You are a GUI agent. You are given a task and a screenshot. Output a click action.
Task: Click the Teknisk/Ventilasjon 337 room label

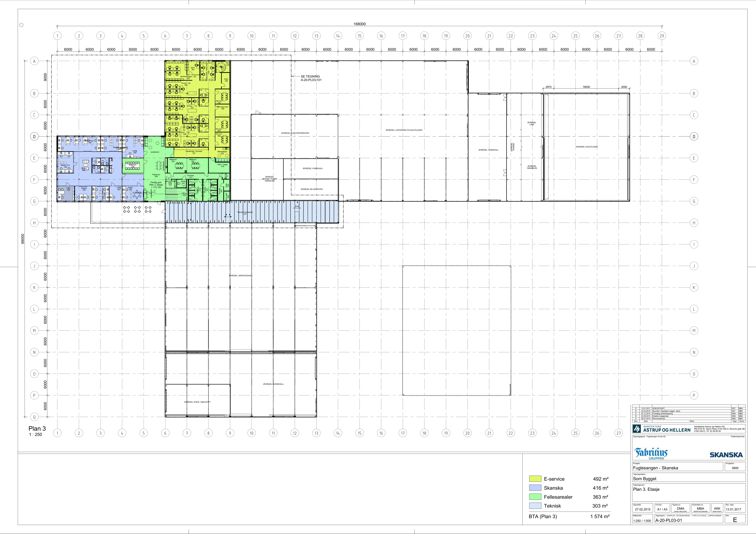245,213
